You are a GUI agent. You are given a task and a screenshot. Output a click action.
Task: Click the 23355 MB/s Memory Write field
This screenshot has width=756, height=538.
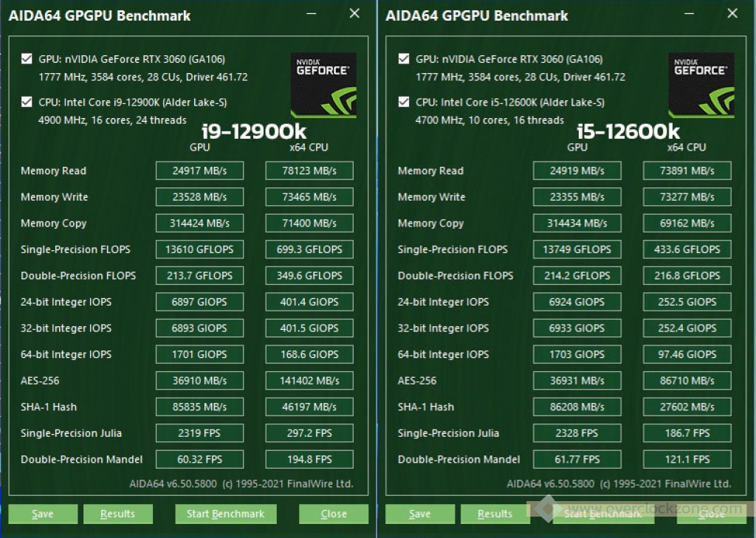pyautogui.click(x=577, y=197)
